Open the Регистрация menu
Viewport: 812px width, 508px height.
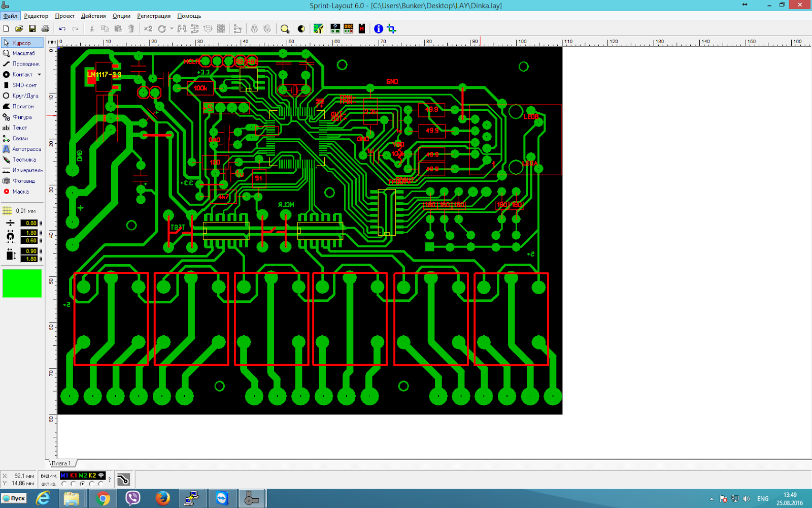point(154,16)
